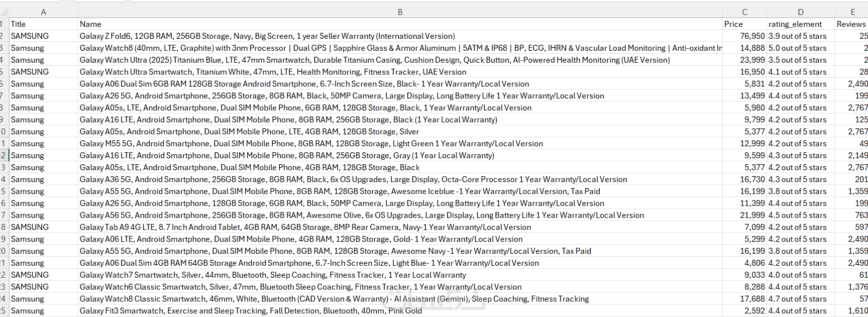Select Galaxy Watch Ultra (2025) Titanium Blue cell
Viewport: 868px width, 317px height.
pyautogui.click(x=400, y=60)
